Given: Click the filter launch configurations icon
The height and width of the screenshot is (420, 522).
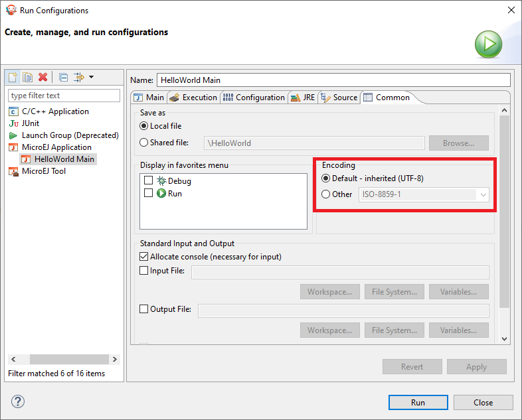Looking at the screenshot, I should pos(79,77).
